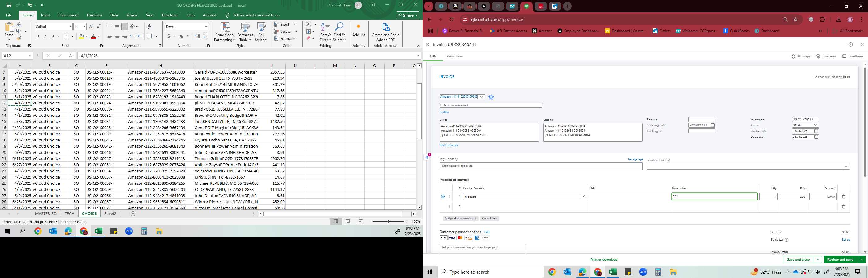
Task: Click the Clear eraser icon in Editing group
Action: click(x=308, y=38)
